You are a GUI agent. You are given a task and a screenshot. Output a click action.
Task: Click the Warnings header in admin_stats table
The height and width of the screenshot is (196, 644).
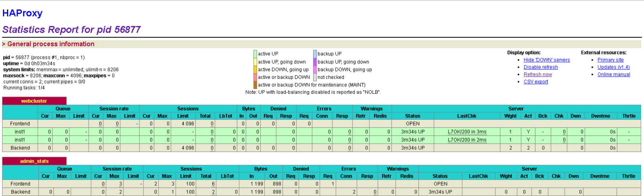click(398, 169)
